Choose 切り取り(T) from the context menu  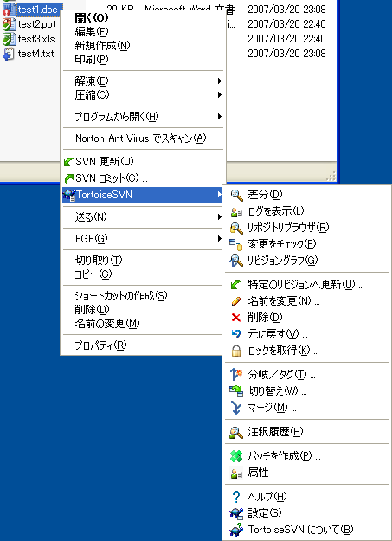click(x=143, y=261)
